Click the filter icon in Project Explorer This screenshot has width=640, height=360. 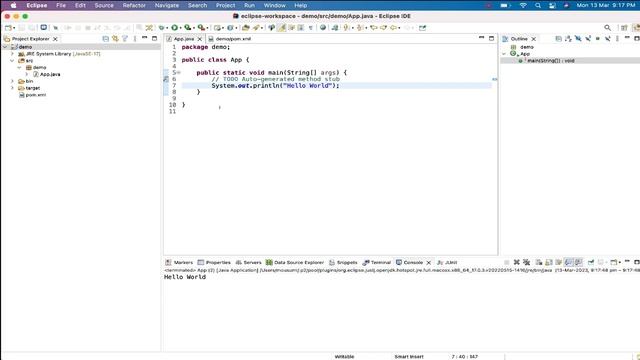(125, 39)
